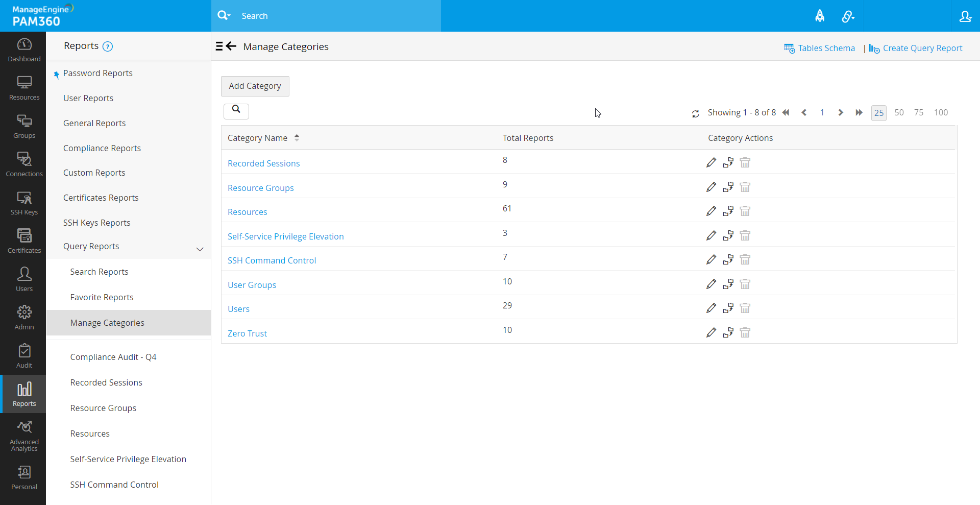Viewport: 980px width, 505px height.
Task: Select page size 100 in pagination
Action: pyautogui.click(x=941, y=112)
